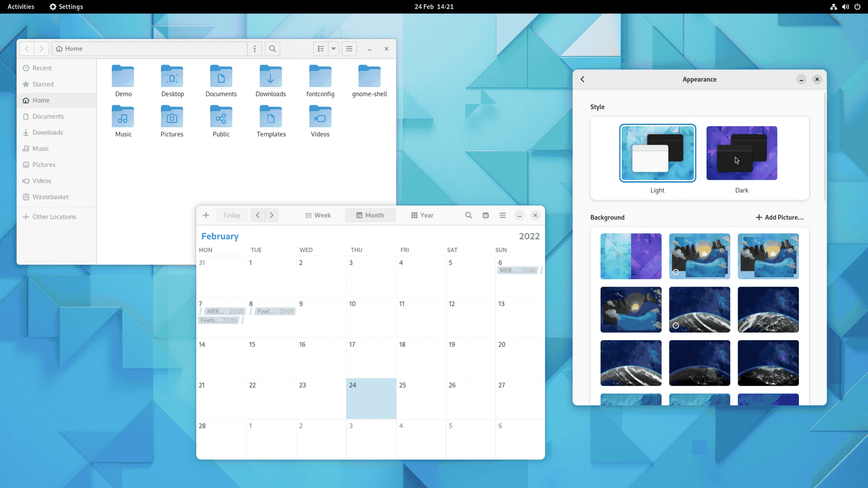The image size is (868, 488).
Task: Expand view options dropdown arrow in Files
Action: 334,49
